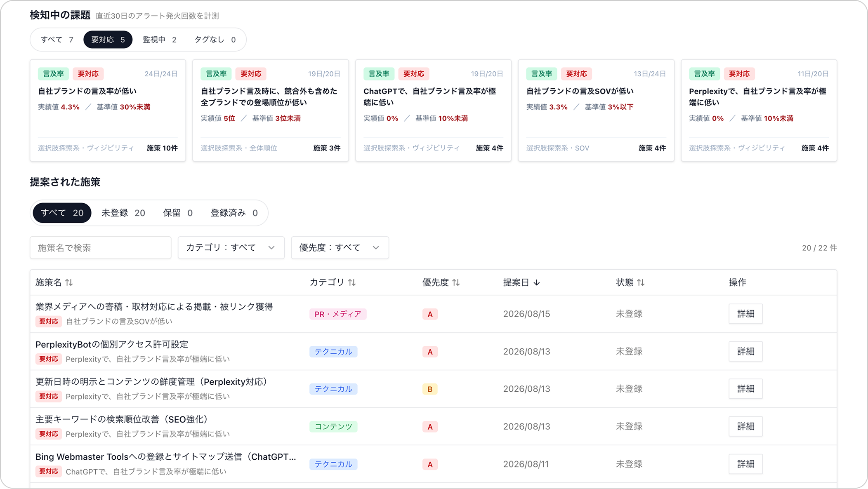Click PR・メディア category tag
Screen dimensions: 868x489
tap(338, 314)
